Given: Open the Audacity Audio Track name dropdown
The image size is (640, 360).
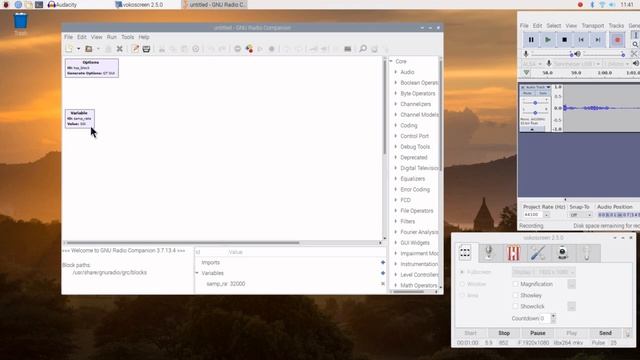Looking at the screenshot, I should 536,87.
